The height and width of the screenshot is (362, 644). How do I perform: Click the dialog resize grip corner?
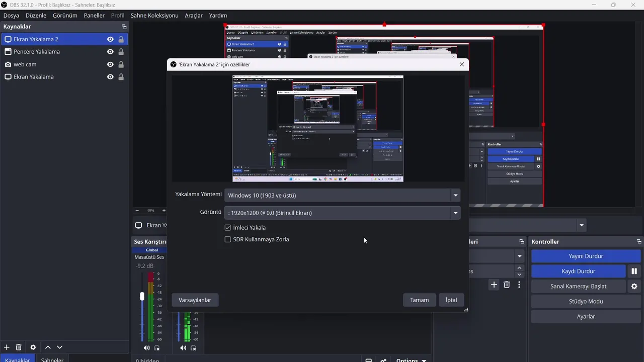466,310
